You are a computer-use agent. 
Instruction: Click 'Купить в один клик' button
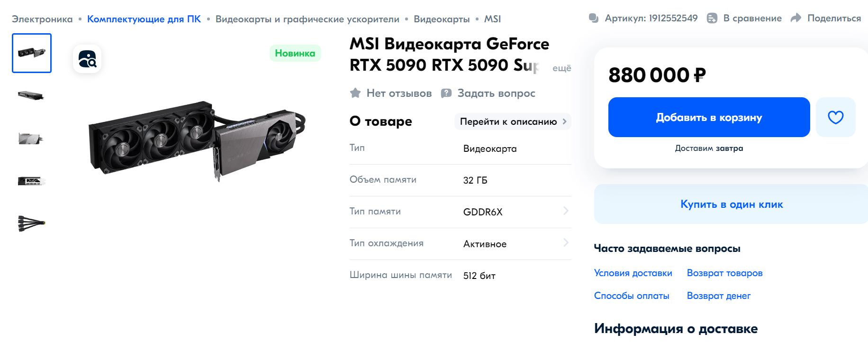click(731, 204)
